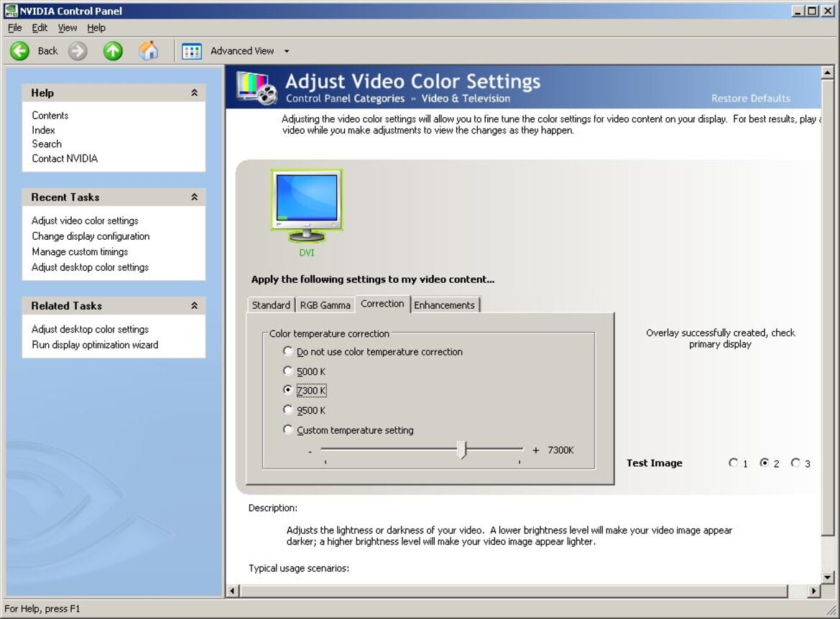Click horizontal scrollbar left arrow
The width and height of the screenshot is (840, 619).
coord(233,590)
